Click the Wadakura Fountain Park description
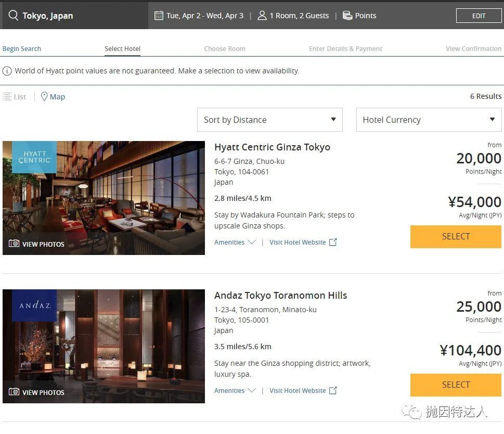 pos(284,220)
